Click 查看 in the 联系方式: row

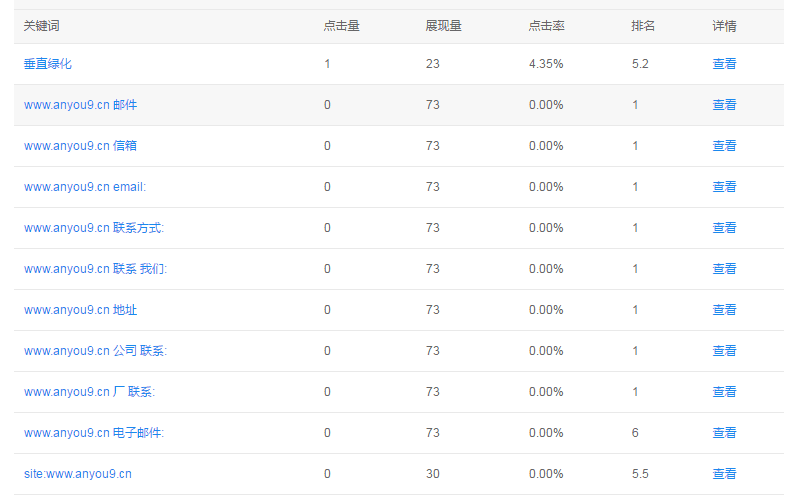click(x=724, y=228)
